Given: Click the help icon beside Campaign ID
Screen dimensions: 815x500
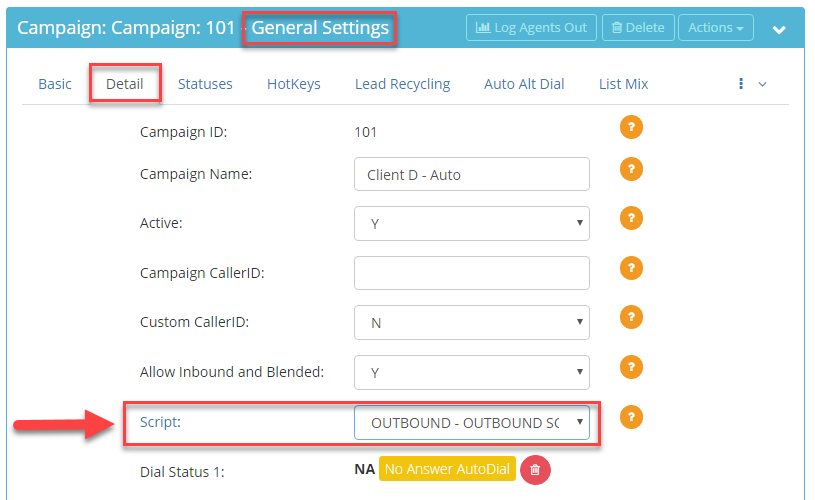Looking at the screenshot, I should point(631,127).
